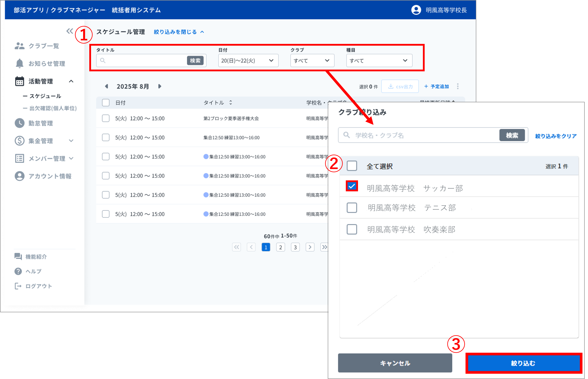Image resolution: width=588 pixels, height=379 pixels.
Task: Check the 全て選択 checkbox
Action: (352, 166)
